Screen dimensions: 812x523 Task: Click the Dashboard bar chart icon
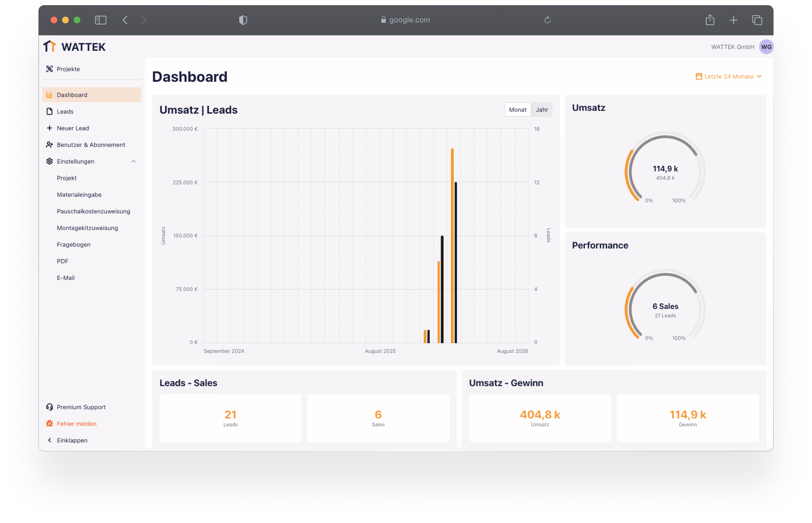pos(50,95)
